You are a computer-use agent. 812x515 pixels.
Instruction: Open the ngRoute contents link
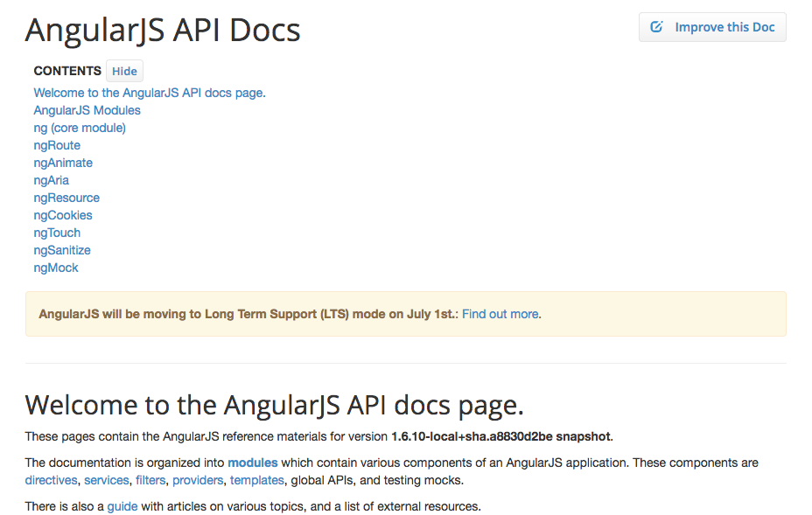click(x=57, y=145)
